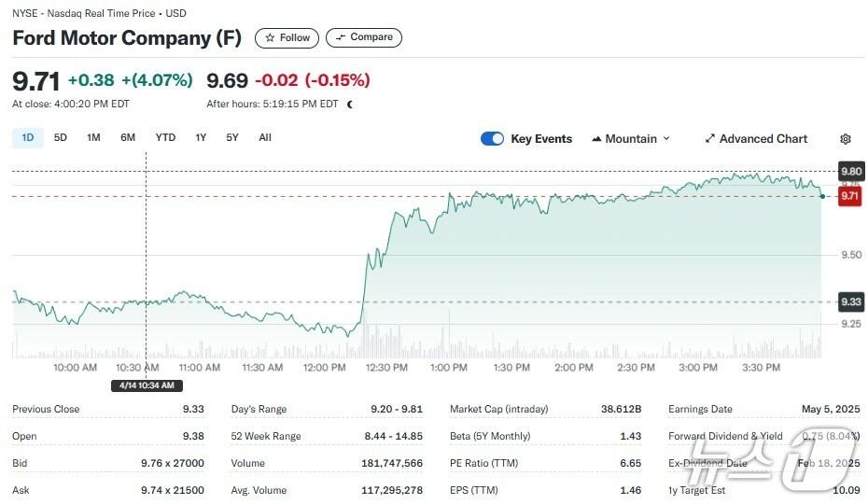Click the Advanced Chart expand icon
Image resolution: width=868 pixels, height=504 pixels.
click(x=709, y=139)
